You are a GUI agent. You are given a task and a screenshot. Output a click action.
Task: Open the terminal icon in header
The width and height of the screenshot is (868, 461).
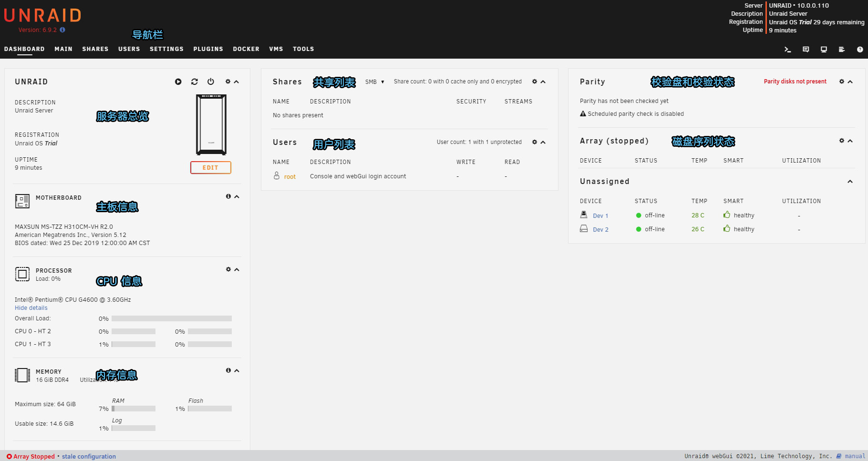coord(788,49)
